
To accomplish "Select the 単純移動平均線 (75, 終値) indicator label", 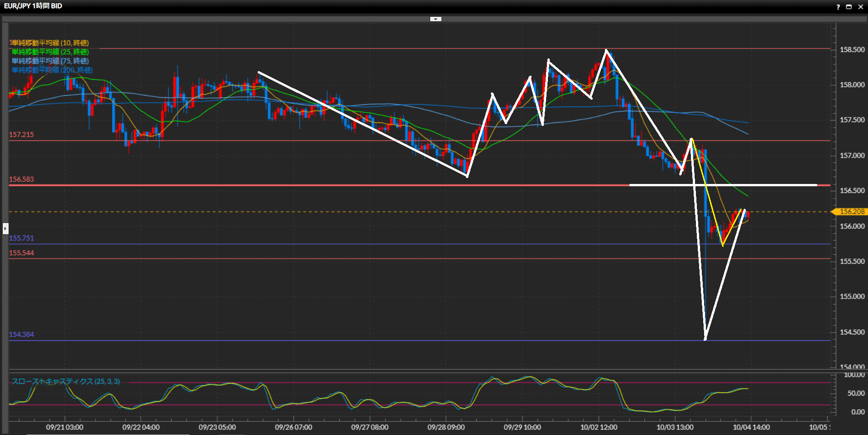I will click(50, 61).
